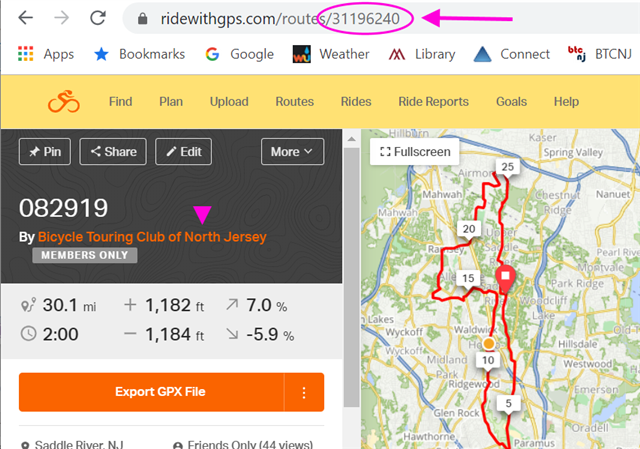Click the 30.1 mi distance stat
The image size is (640, 449).
59,305
